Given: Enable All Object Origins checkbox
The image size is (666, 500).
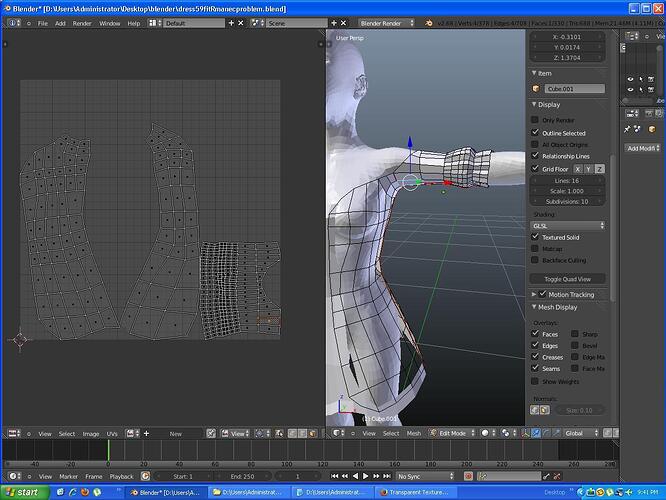Looking at the screenshot, I should tap(535, 144).
